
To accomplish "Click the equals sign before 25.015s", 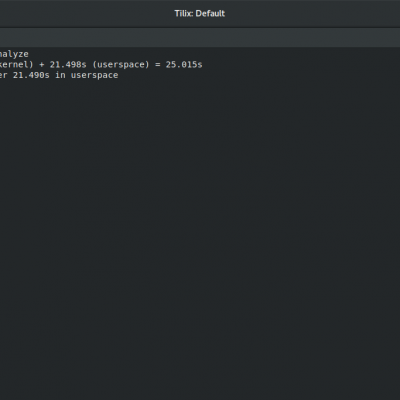I will (157, 65).
